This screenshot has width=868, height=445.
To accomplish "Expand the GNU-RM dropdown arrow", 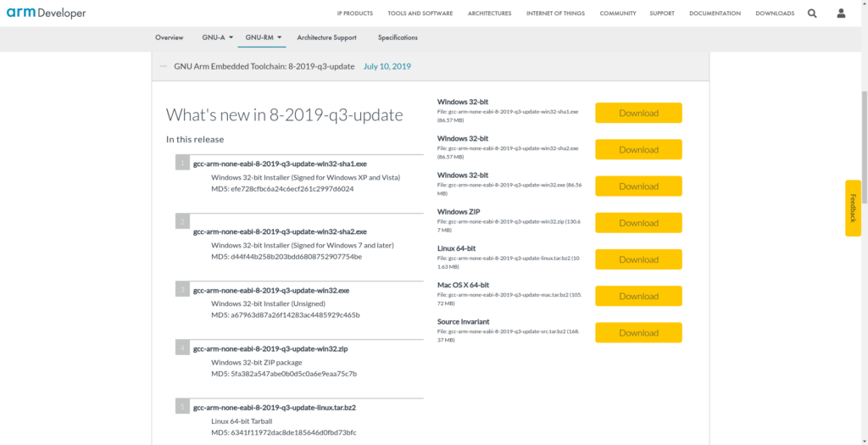I will (280, 37).
